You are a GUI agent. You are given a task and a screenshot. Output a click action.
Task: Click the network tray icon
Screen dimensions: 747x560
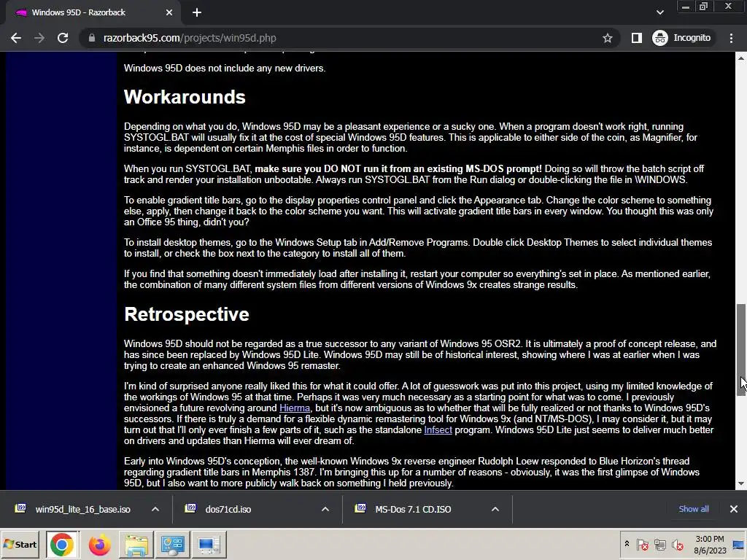(x=659, y=544)
